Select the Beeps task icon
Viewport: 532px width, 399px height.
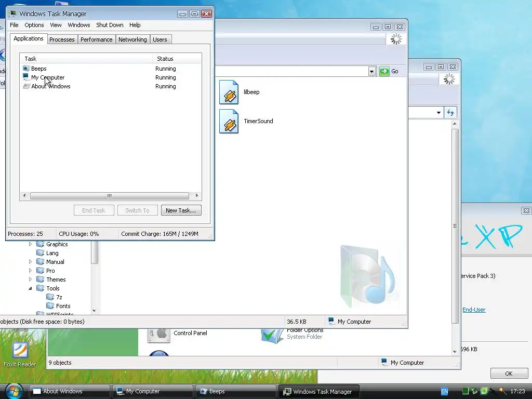(x=26, y=69)
